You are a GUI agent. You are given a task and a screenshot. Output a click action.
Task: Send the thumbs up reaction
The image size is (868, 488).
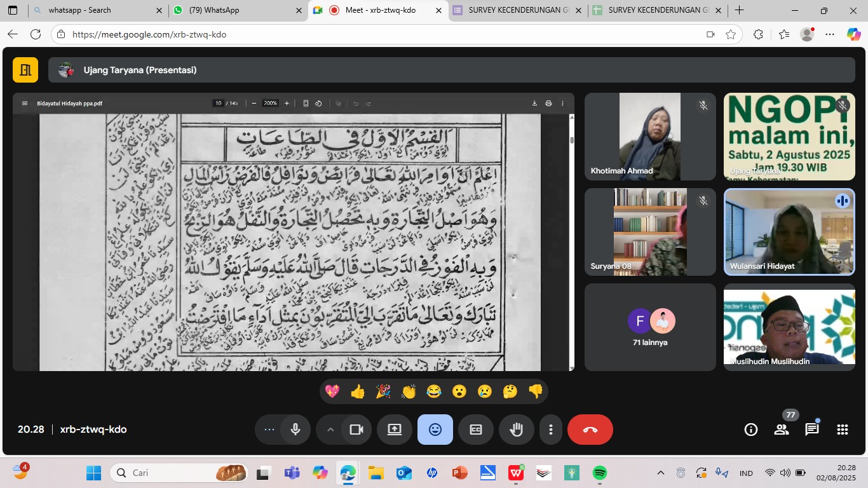coord(358,391)
